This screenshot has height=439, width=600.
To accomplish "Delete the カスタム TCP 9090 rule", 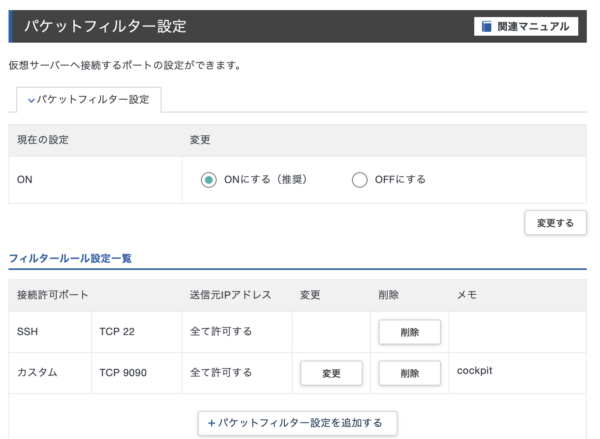I will [x=409, y=373].
